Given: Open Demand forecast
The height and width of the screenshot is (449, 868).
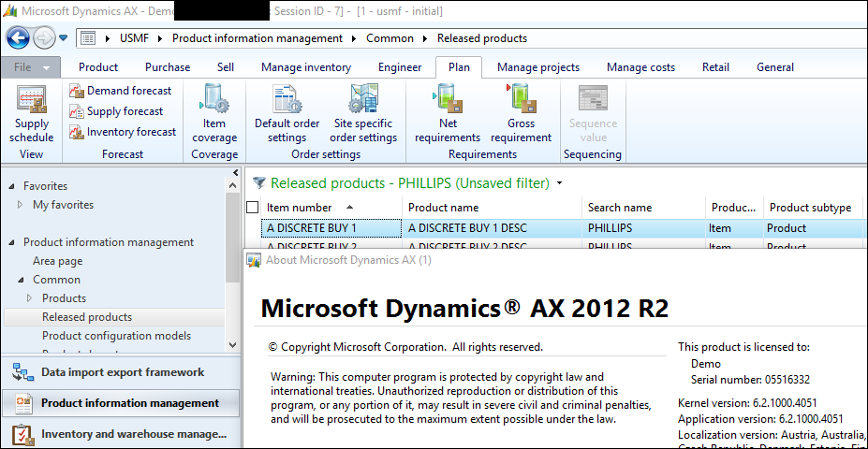Looking at the screenshot, I should click(x=121, y=91).
